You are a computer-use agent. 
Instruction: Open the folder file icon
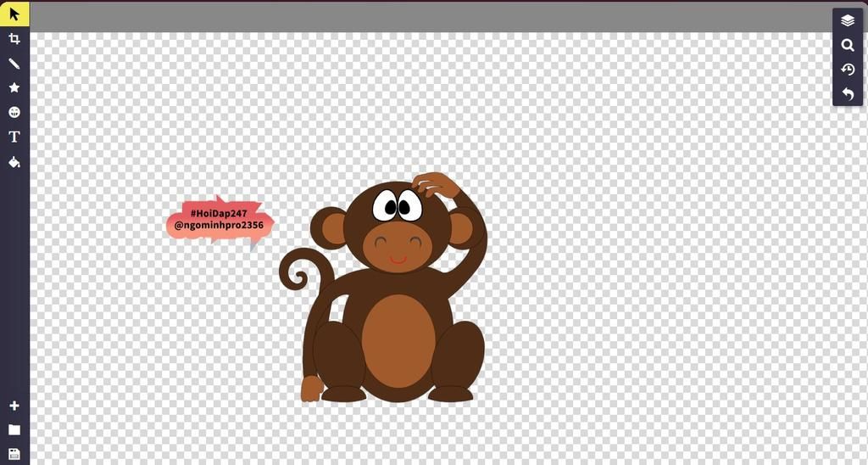pos(14,429)
